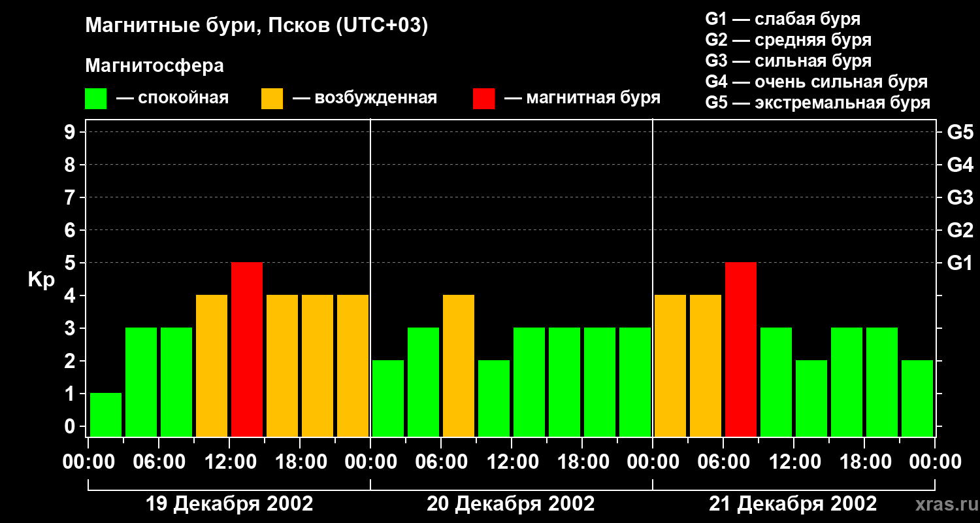Click the legend line 'G1 — слабая буря'
The height and width of the screenshot is (523, 980).
click(x=783, y=19)
